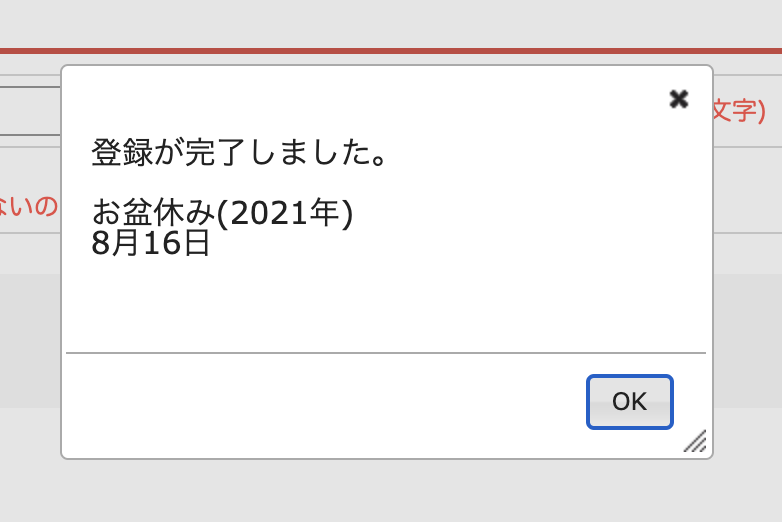
Task: Click the dialog footer area left of OK
Action: (320, 402)
